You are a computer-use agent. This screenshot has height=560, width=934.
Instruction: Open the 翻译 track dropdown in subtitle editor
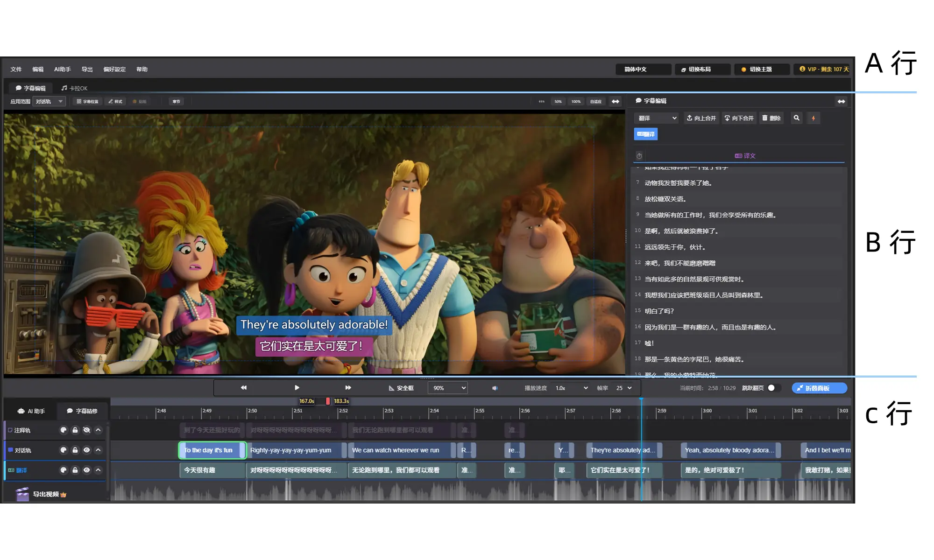pyautogui.click(x=657, y=119)
